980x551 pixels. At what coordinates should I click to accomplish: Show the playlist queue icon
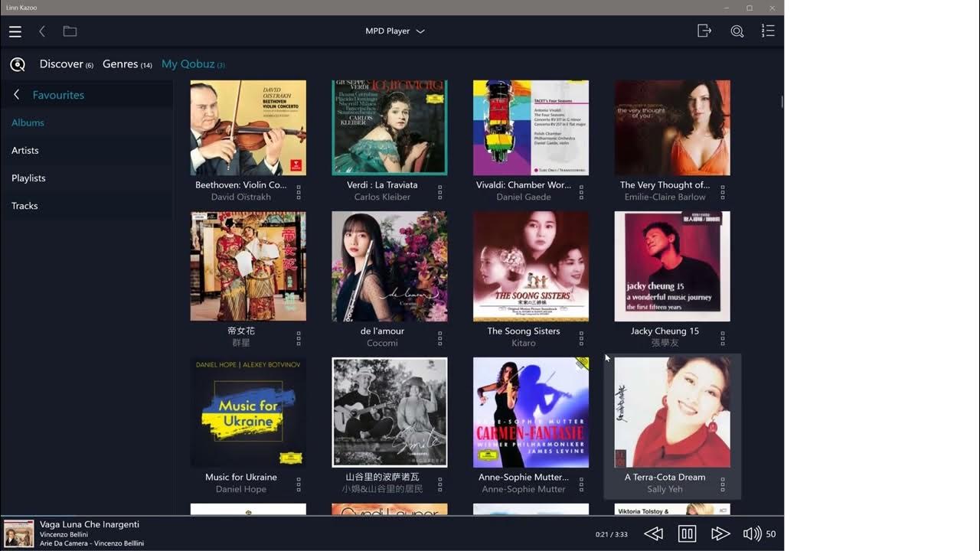tap(768, 31)
